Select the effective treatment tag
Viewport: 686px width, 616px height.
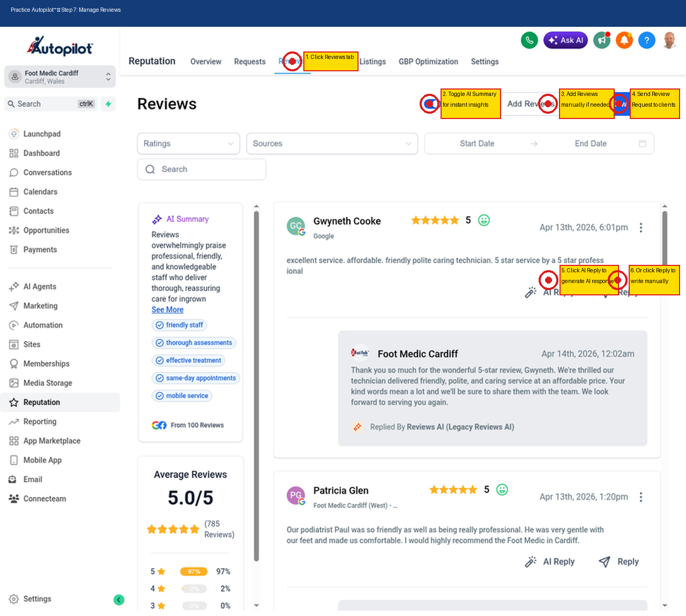click(x=188, y=360)
